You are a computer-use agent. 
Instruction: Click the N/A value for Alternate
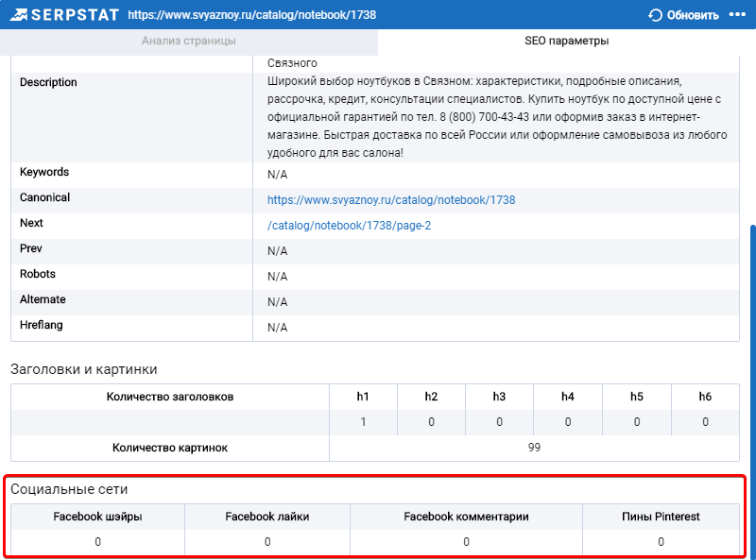277,302
